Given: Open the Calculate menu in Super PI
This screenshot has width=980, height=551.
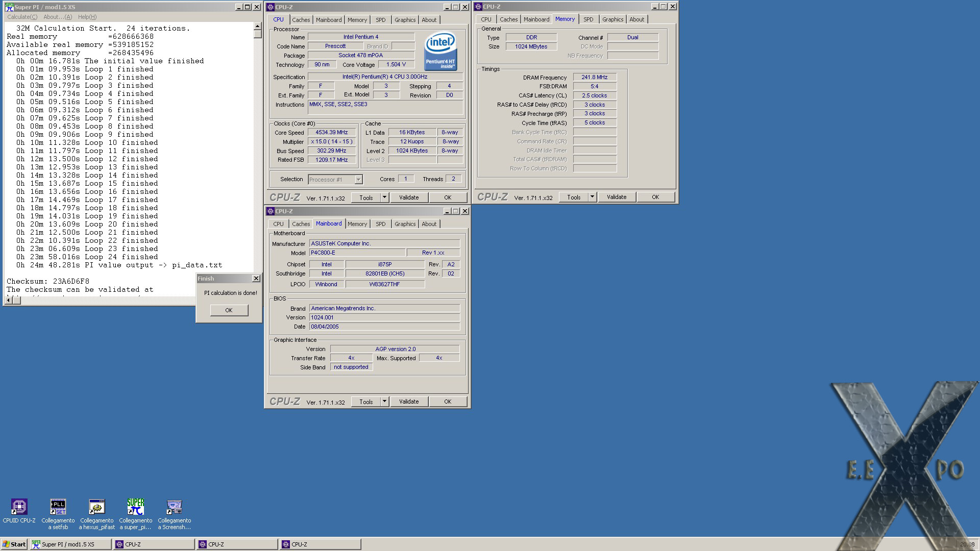Looking at the screenshot, I should (22, 17).
